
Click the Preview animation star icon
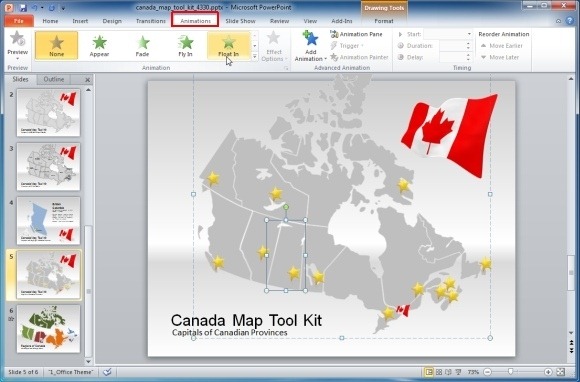coord(17,38)
